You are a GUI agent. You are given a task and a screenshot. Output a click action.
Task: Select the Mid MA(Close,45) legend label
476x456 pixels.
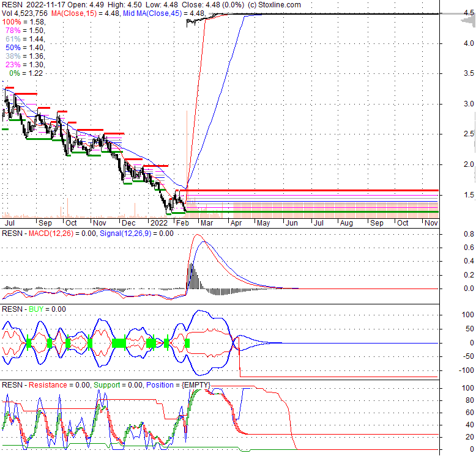pos(152,13)
